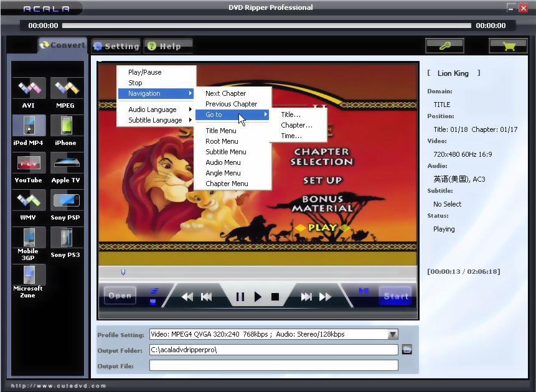536x392 pixels.
Task: Choose the Apple TV profile icon
Action: click(x=65, y=164)
